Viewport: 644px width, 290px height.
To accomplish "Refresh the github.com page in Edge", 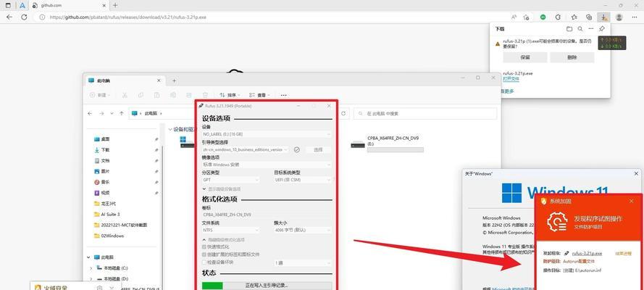I will 24,17.
